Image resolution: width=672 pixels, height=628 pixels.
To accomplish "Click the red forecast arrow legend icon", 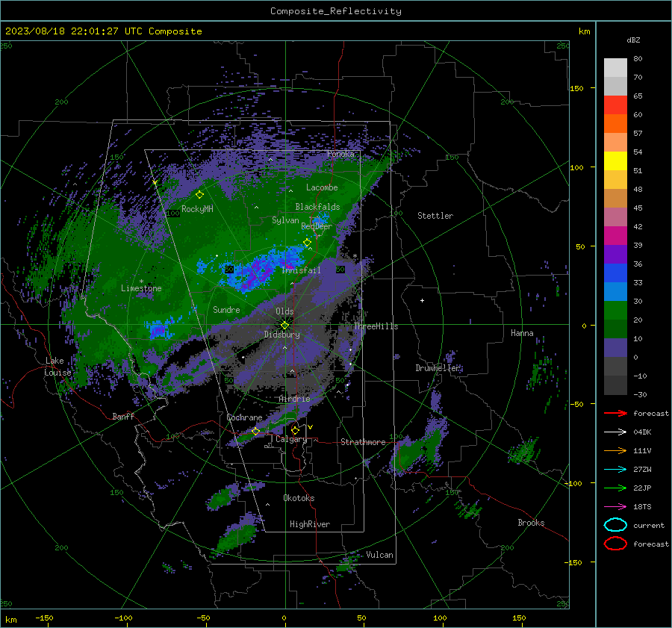I will pyautogui.click(x=615, y=413).
